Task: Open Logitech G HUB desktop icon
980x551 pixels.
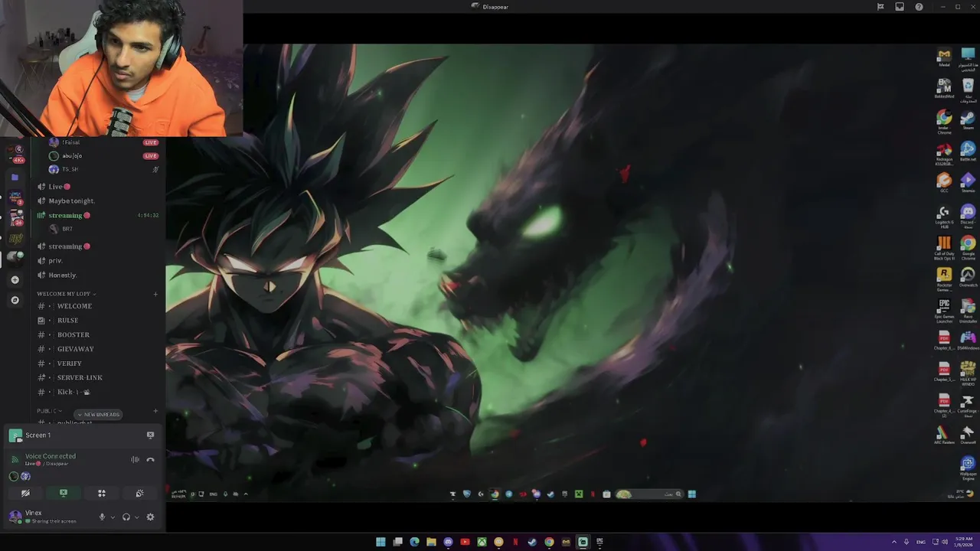Action: [x=944, y=216]
